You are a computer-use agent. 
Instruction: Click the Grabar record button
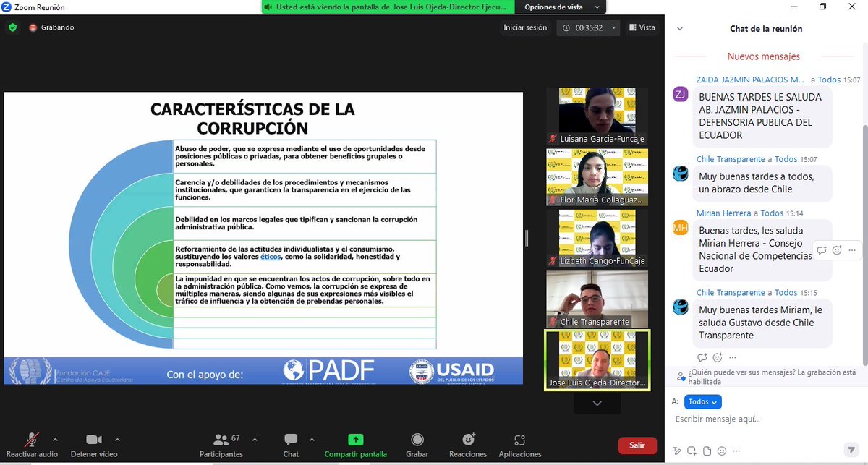pos(417,444)
